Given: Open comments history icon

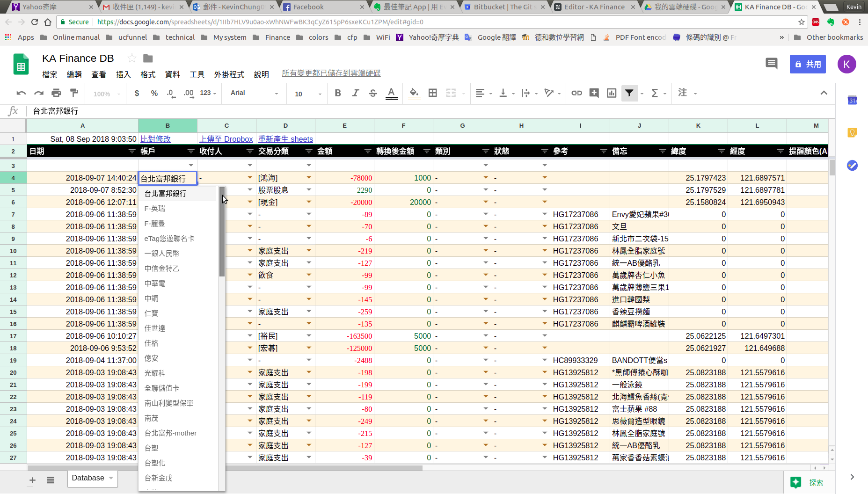Looking at the screenshot, I should point(771,64).
